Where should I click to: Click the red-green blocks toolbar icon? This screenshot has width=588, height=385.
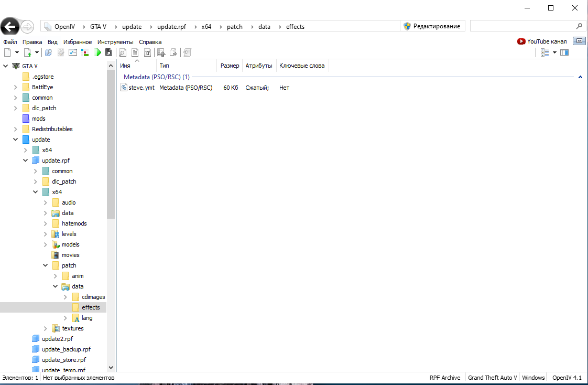click(85, 52)
